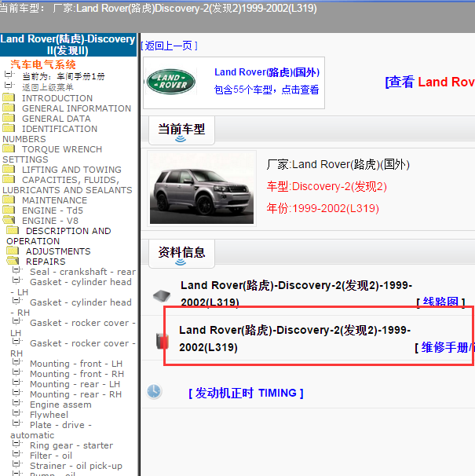Image resolution: width=475 pixels, height=476 pixels.
Task: Click the Filter - oil tree node icon
Action: pos(17,454)
